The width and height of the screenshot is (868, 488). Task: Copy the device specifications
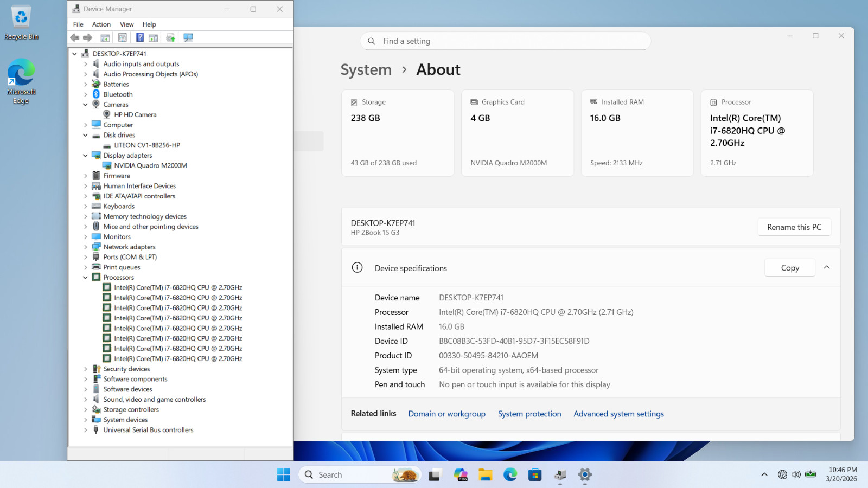(x=790, y=268)
